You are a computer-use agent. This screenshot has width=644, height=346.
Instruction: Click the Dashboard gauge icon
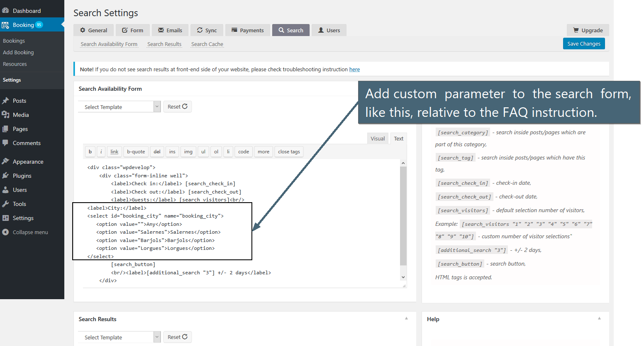[5, 10]
